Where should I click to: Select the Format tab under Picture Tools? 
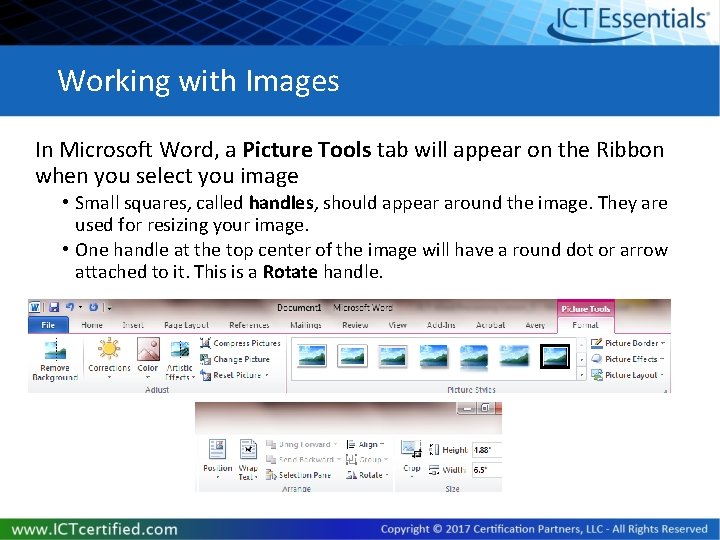(x=585, y=325)
